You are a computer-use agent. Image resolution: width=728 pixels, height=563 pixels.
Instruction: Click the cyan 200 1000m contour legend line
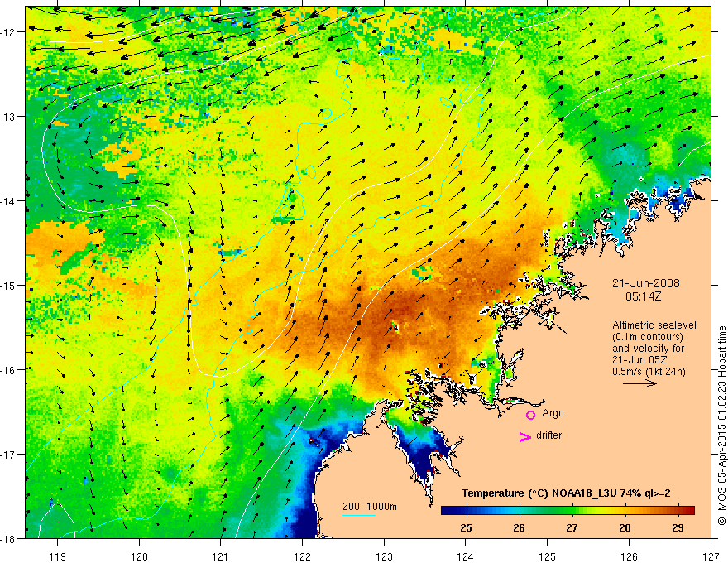(359, 516)
